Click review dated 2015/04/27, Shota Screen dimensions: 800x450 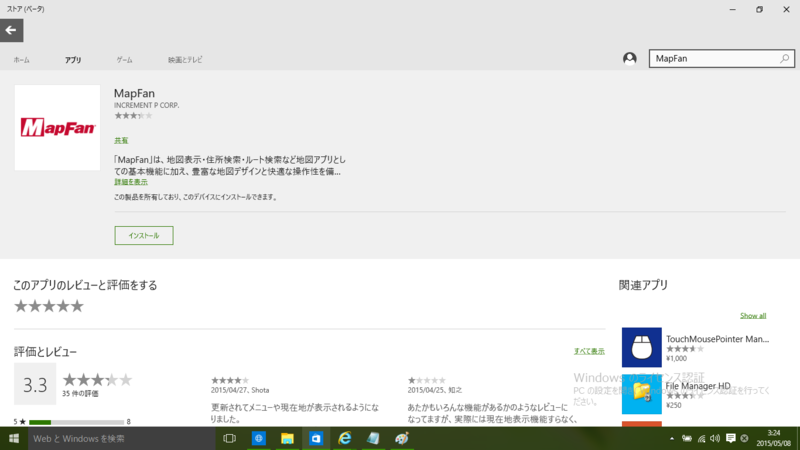[x=240, y=390]
